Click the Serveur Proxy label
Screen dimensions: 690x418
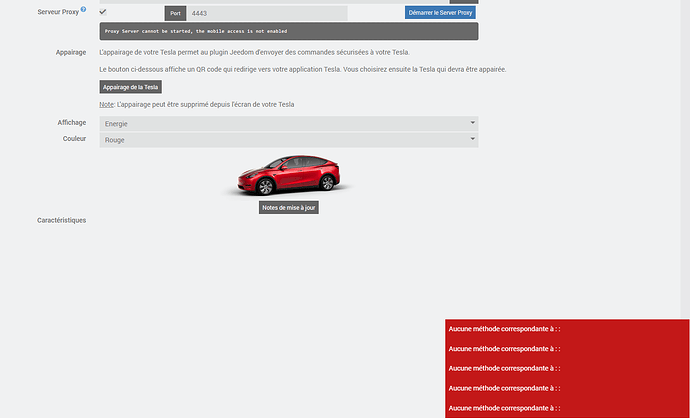pyautogui.click(x=58, y=12)
